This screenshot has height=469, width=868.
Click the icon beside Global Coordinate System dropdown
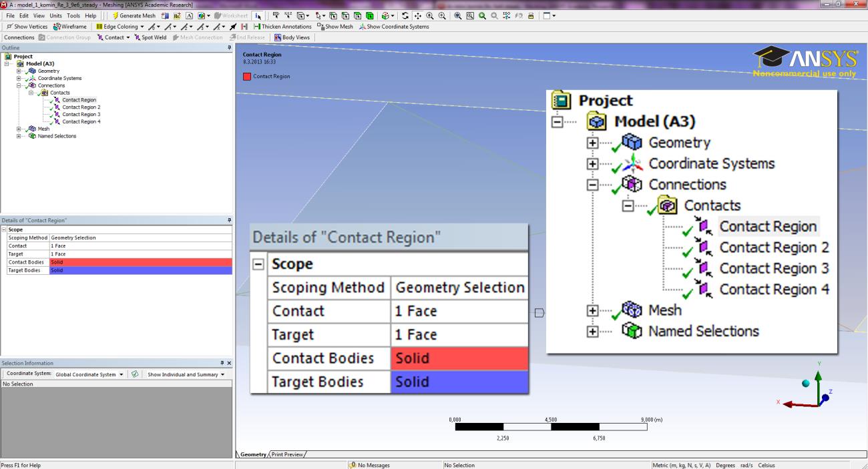click(x=135, y=374)
